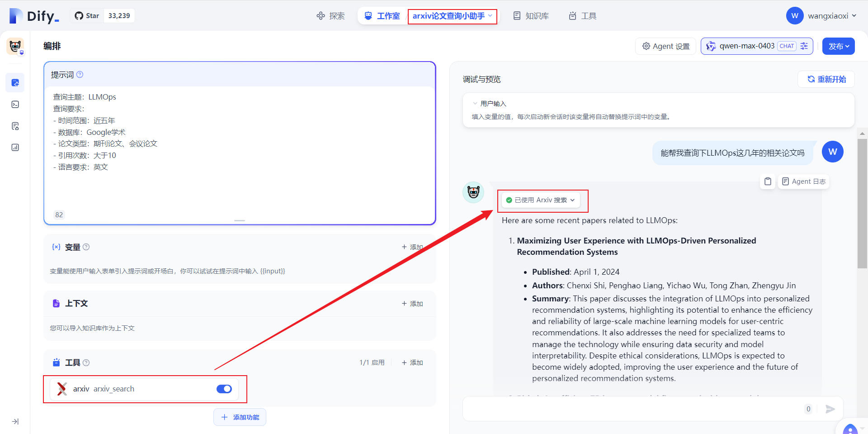Open the logs and annotations sidebar icon

15,126
